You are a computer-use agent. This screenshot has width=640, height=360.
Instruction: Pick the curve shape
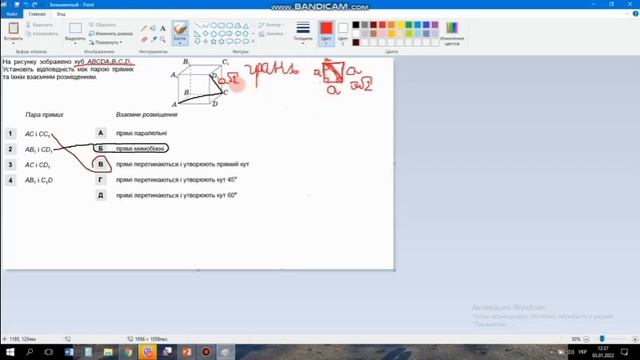pos(205,26)
